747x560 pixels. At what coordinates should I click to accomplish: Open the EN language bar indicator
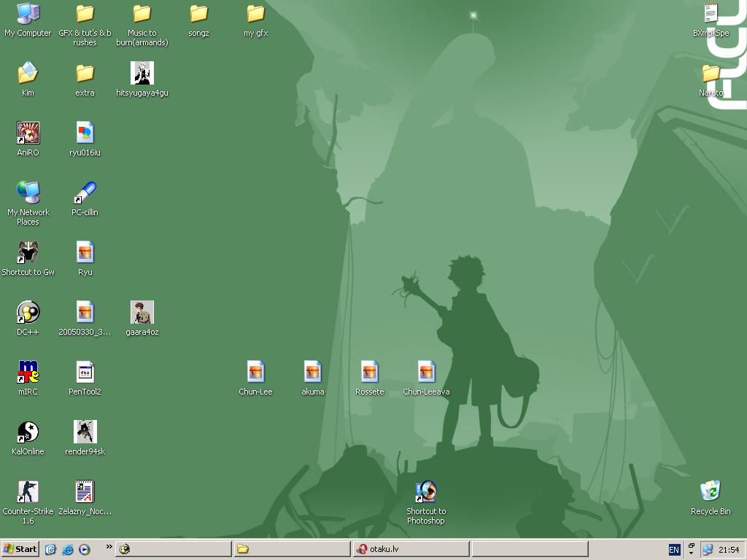(674, 550)
